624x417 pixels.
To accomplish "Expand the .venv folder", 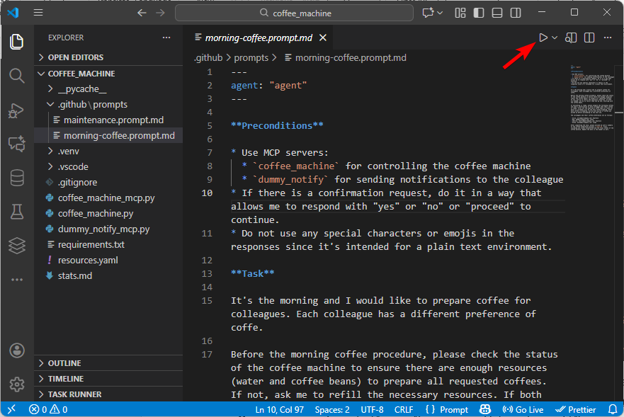I will [x=108, y=151].
